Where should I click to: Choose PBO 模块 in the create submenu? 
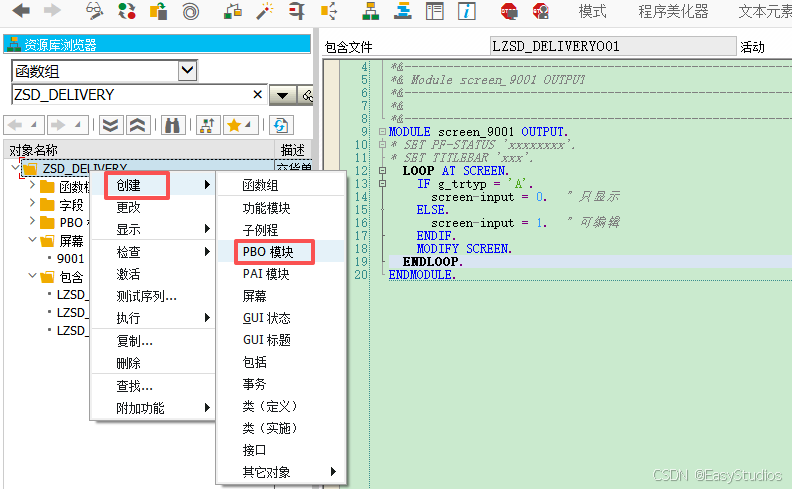pos(281,252)
